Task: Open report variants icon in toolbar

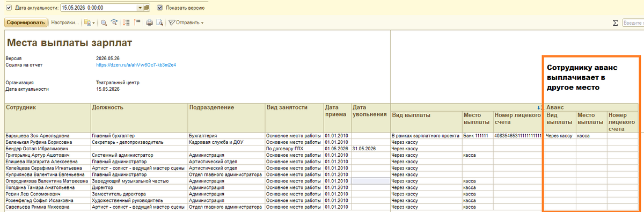Action: [x=87, y=23]
